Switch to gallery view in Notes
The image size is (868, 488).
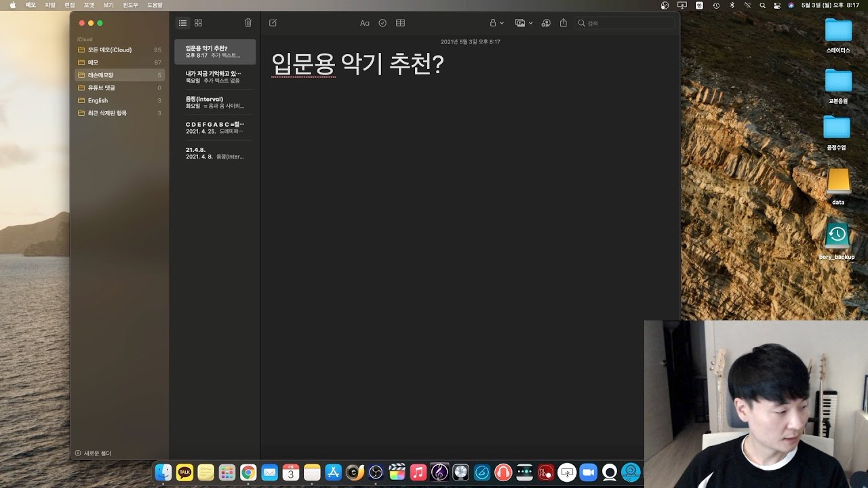click(x=198, y=23)
